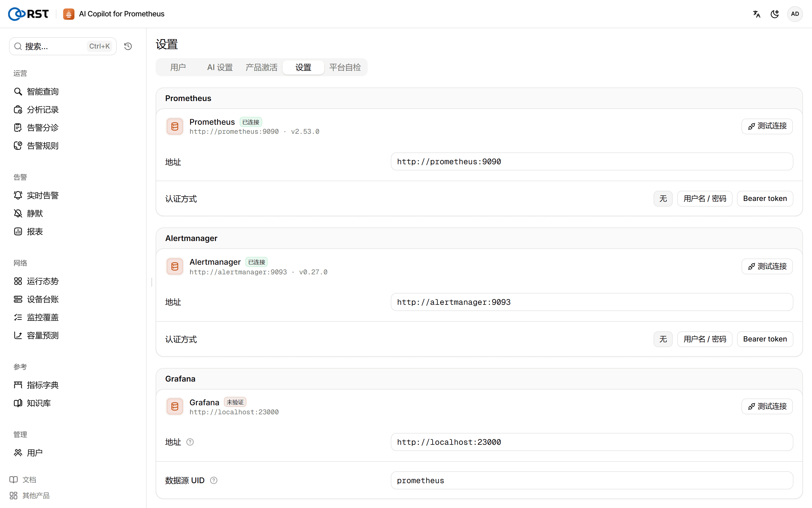Click the Alertmanager 地址 input field
Image resolution: width=812 pixels, height=508 pixels.
pos(592,302)
